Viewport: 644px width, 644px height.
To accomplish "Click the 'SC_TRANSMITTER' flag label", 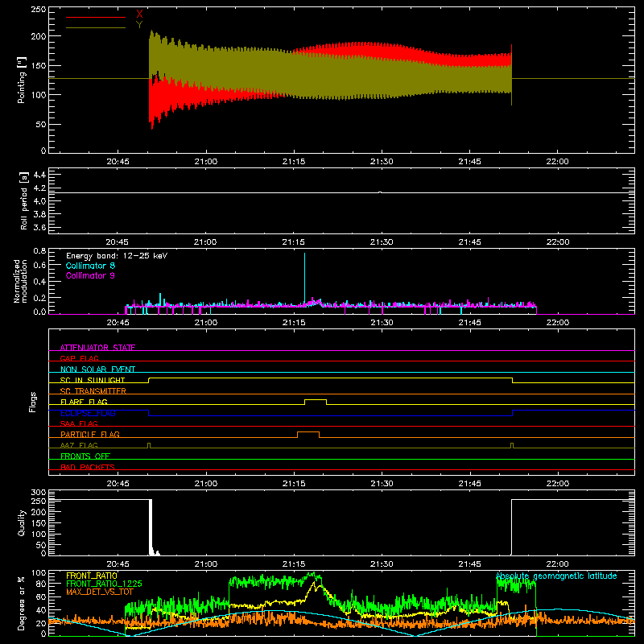I will (93, 391).
